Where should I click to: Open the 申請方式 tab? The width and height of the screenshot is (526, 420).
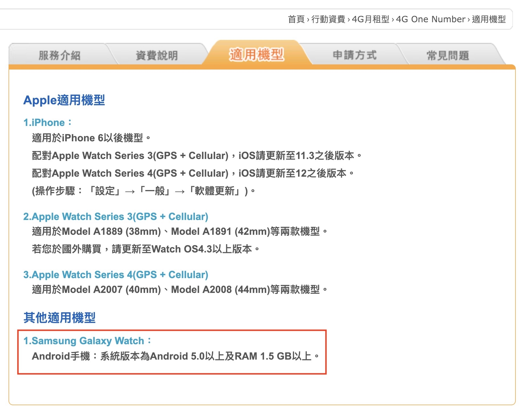[x=355, y=55]
